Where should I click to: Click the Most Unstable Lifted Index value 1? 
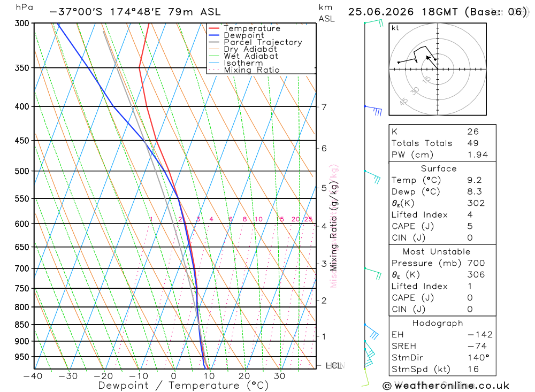tap(470, 286)
